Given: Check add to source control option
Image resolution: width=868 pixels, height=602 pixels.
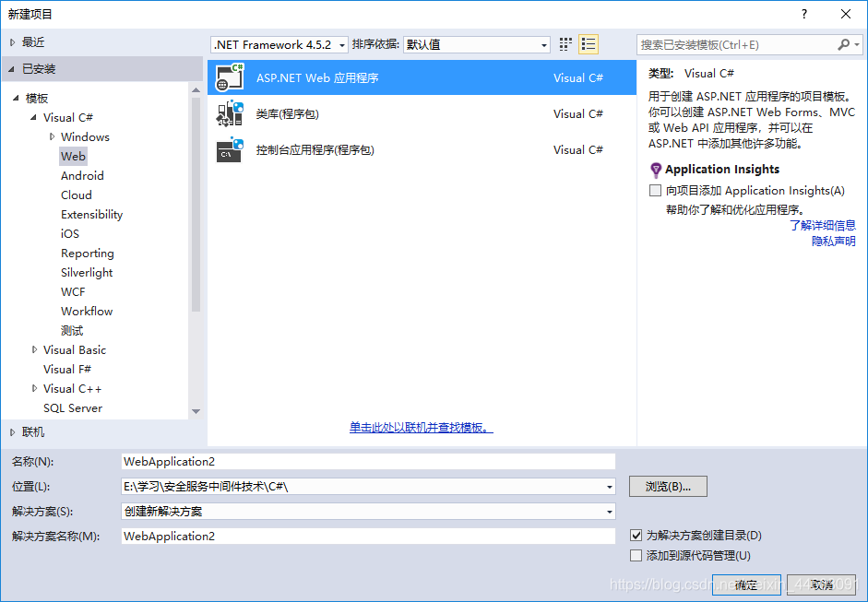Looking at the screenshot, I should coord(636,555).
